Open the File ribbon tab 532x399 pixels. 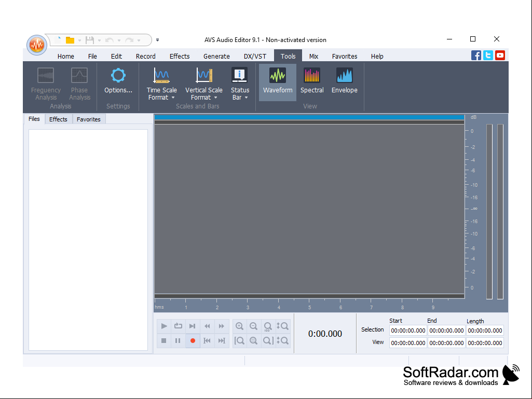pyautogui.click(x=92, y=57)
